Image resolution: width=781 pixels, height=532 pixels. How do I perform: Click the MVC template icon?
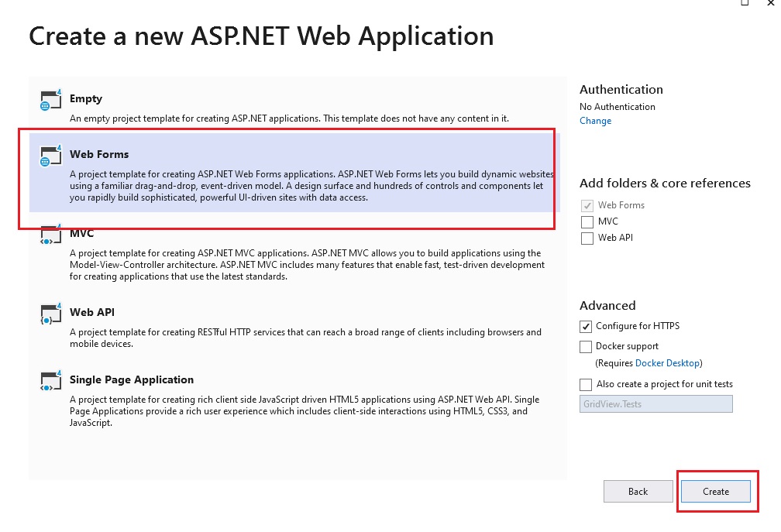point(51,235)
